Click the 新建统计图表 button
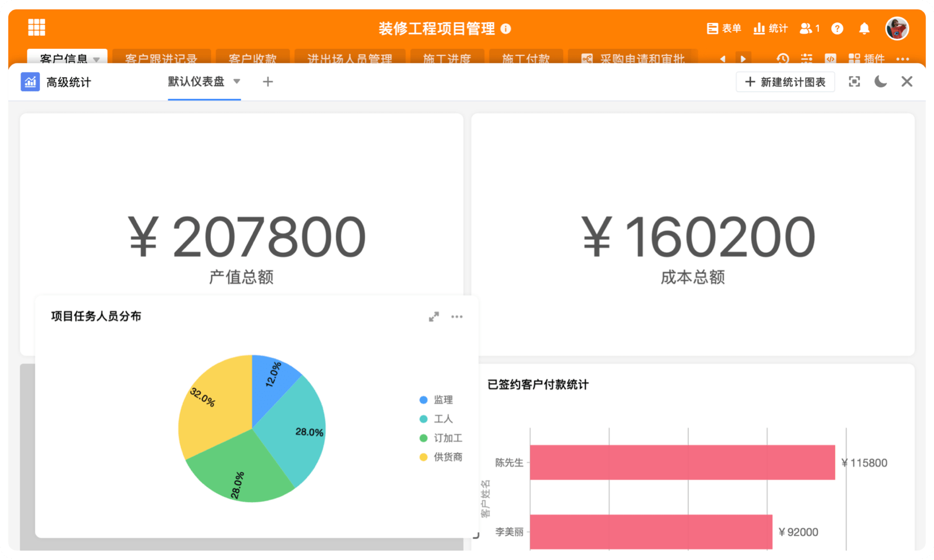 pyautogui.click(x=785, y=82)
